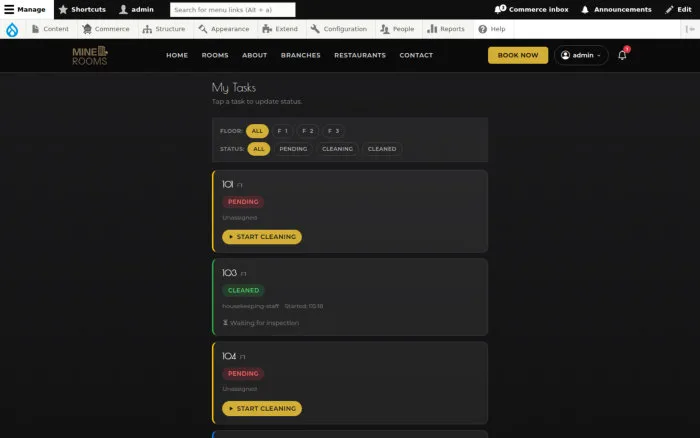Go to the Branches page
700x438 pixels.
[x=300, y=55]
